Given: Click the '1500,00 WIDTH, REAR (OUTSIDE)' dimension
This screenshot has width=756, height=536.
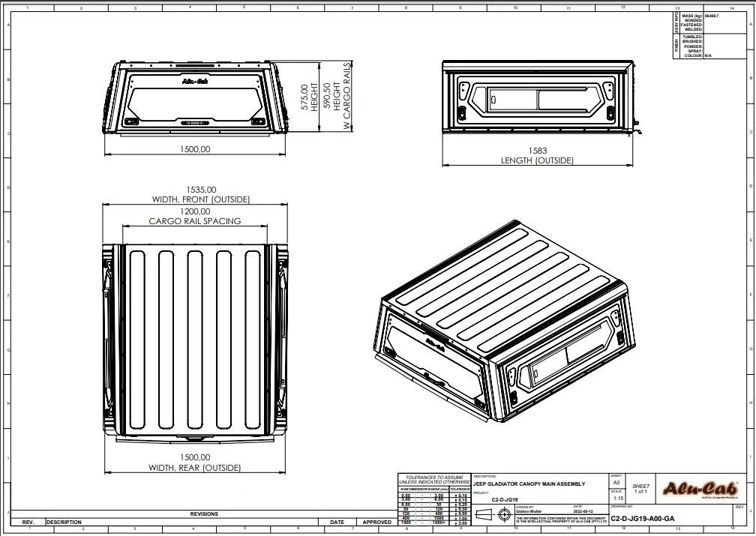Looking at the screenshot, I should (x=195, y=463).
